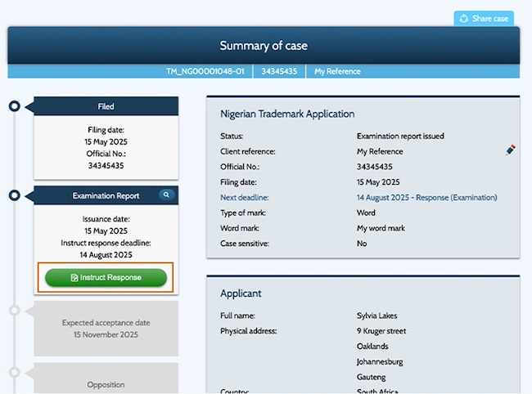Click the pencil icon to edit client reference

pos(511,150)
